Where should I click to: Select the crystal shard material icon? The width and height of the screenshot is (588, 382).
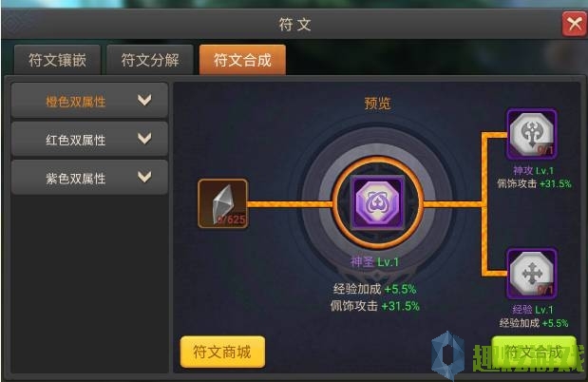coord(223,203)
